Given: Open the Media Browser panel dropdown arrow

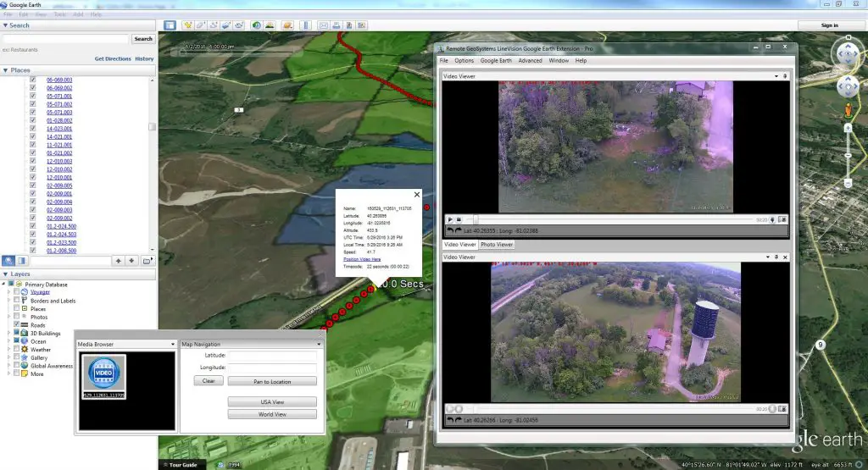Looking at the screenshot, I should [173, 344].
